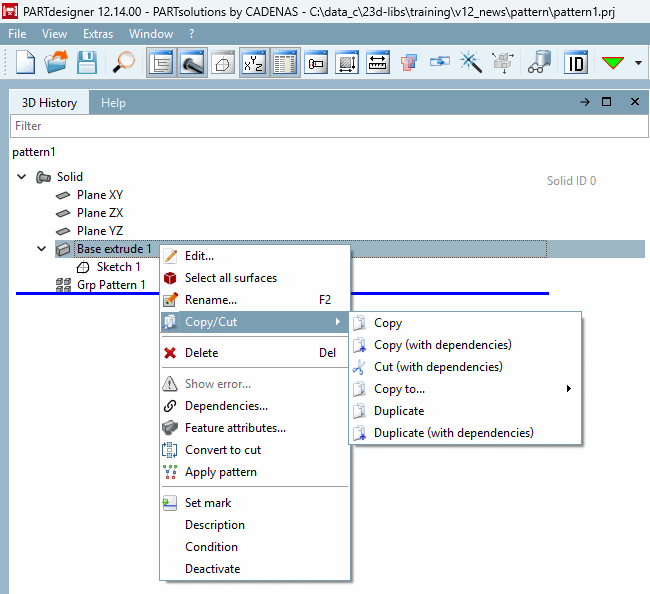Open Feature attributes... dialog
Viewport: 650px width, 594px height.
pos(255,428)
